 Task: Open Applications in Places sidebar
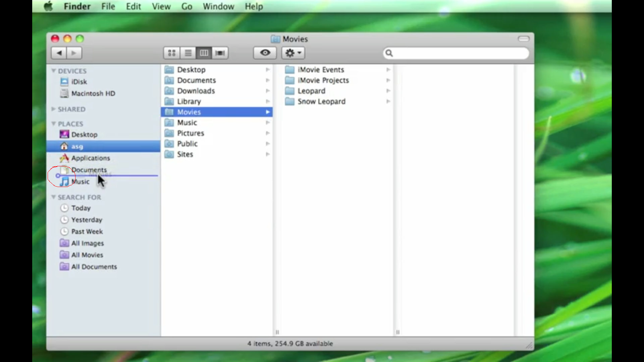click(91, 158)
